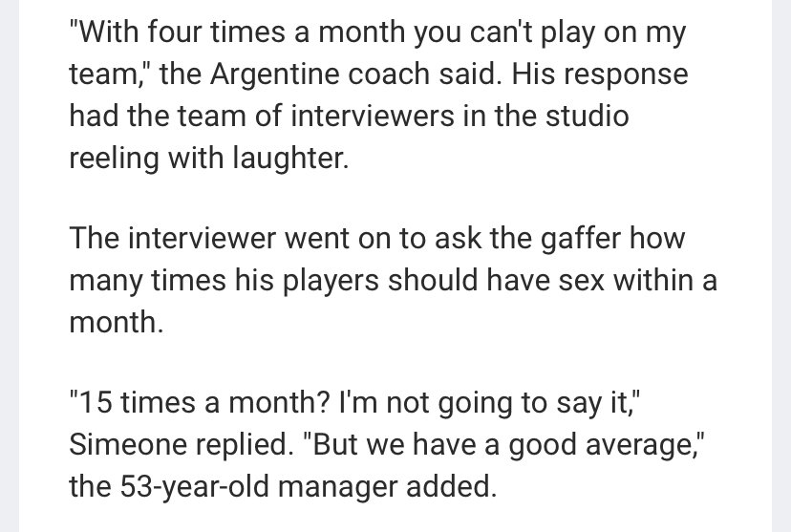Click the number '15' in the quote
791x532 pixels.
(96, 403)
